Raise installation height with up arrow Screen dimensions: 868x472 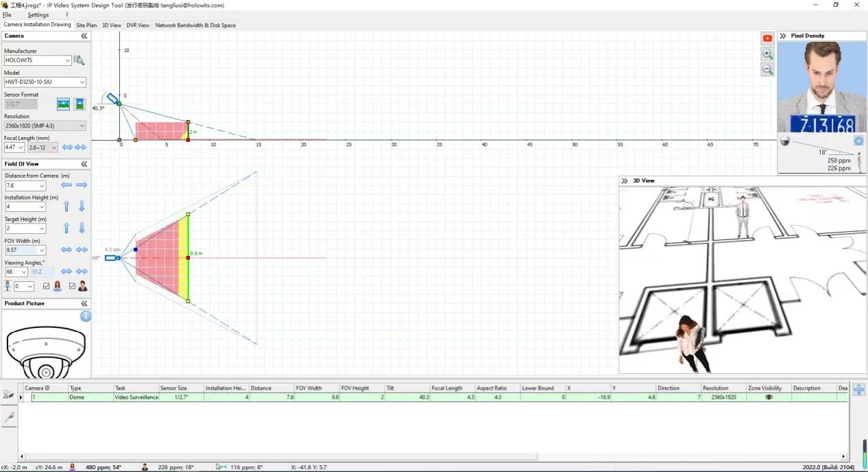tap(67, 206)
